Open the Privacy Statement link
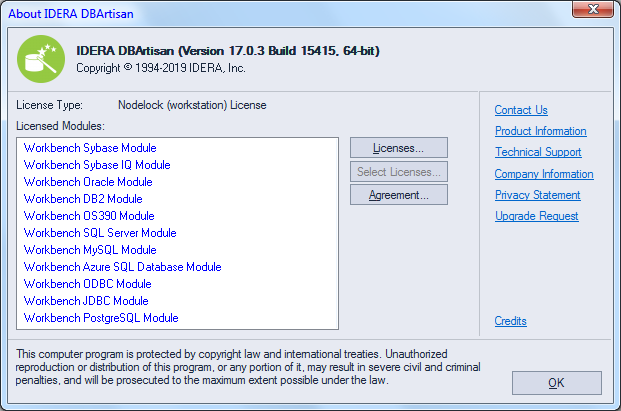This screenshot has height=411, width=621. coord(537,195)
